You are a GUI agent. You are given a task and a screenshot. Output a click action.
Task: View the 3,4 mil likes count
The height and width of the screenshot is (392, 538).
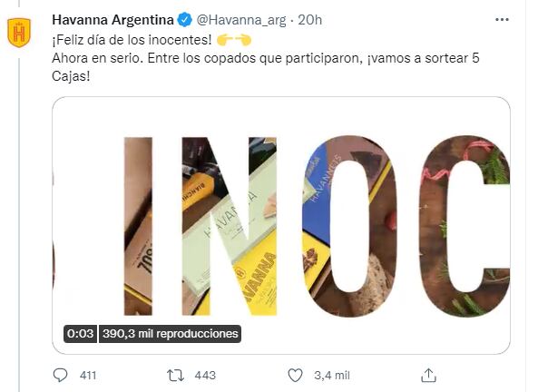pos(332,376)
